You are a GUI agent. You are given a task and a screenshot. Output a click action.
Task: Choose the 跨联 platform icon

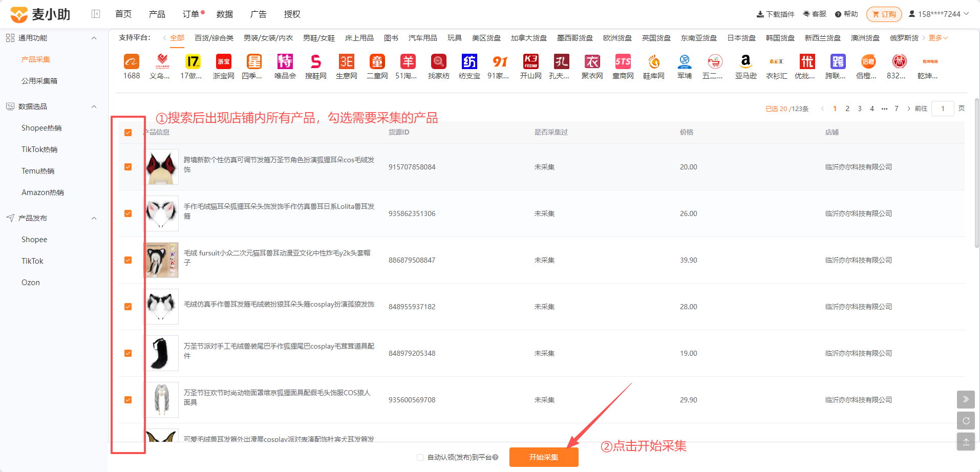point(838,62)
